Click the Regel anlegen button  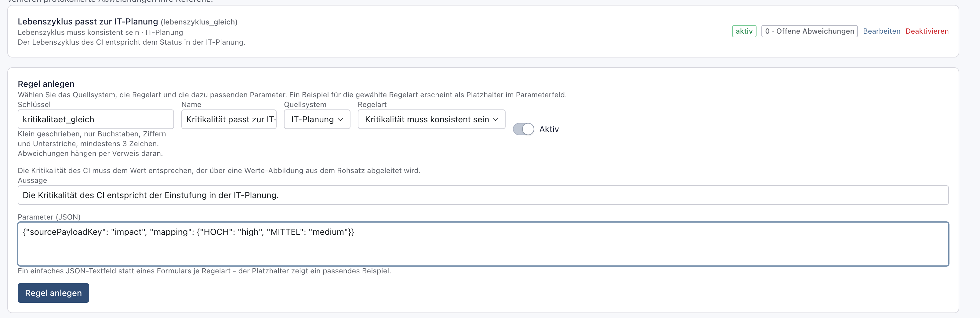53,293
